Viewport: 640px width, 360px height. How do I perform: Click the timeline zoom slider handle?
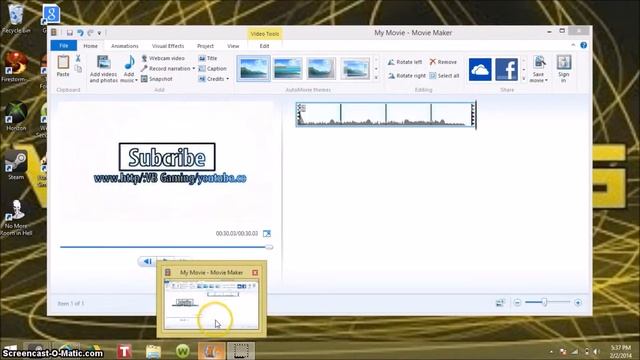point(544,302)
